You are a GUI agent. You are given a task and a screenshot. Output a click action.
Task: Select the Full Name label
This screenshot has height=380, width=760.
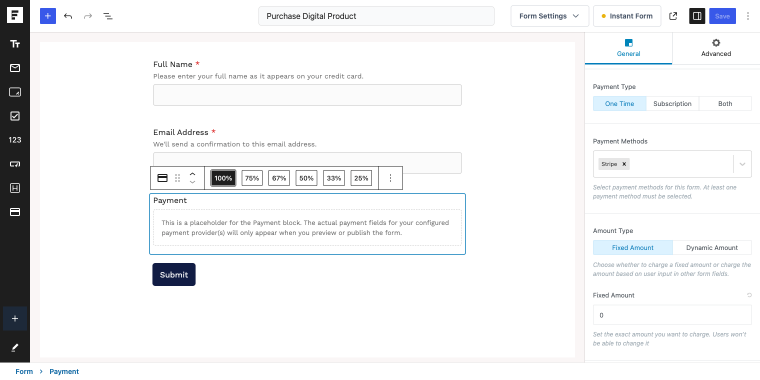pyautogui.click(x=173, y=64)
